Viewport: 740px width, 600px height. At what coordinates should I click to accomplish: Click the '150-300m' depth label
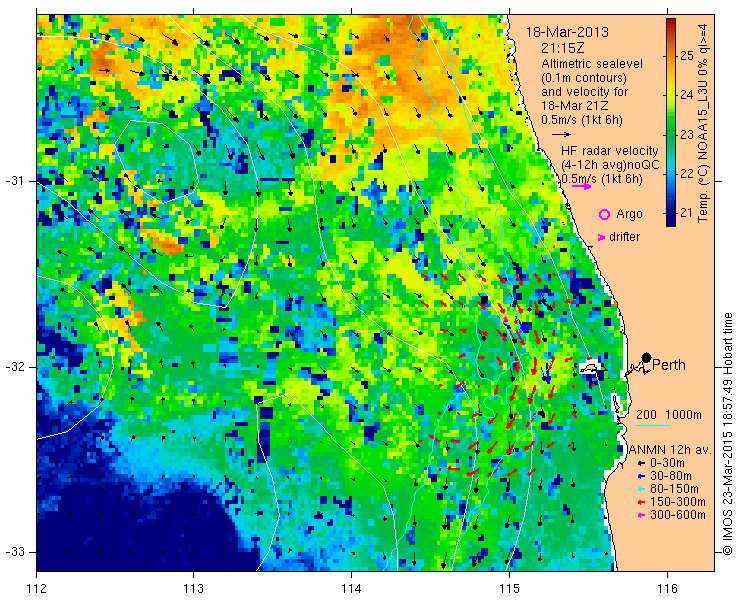[x=678, y=502]
